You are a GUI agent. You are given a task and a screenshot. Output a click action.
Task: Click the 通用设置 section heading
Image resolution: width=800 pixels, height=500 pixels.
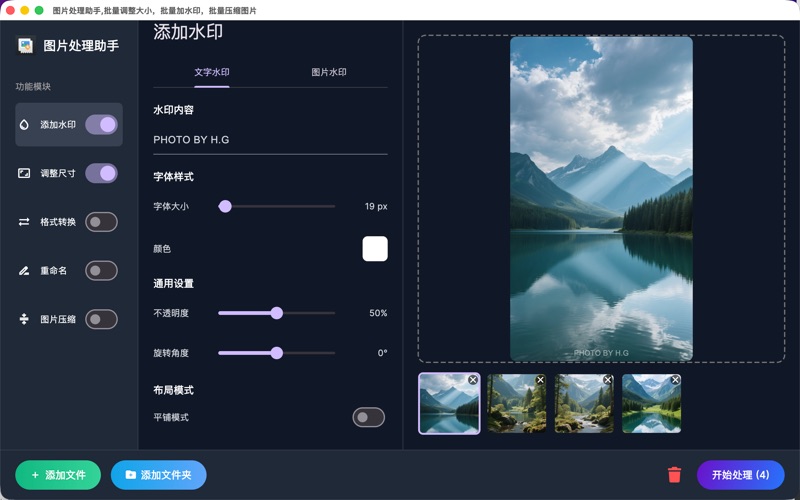[173, 284]
